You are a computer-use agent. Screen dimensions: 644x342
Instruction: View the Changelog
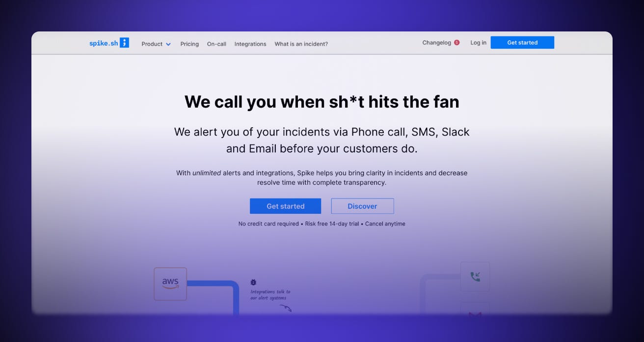click(436, 43)
